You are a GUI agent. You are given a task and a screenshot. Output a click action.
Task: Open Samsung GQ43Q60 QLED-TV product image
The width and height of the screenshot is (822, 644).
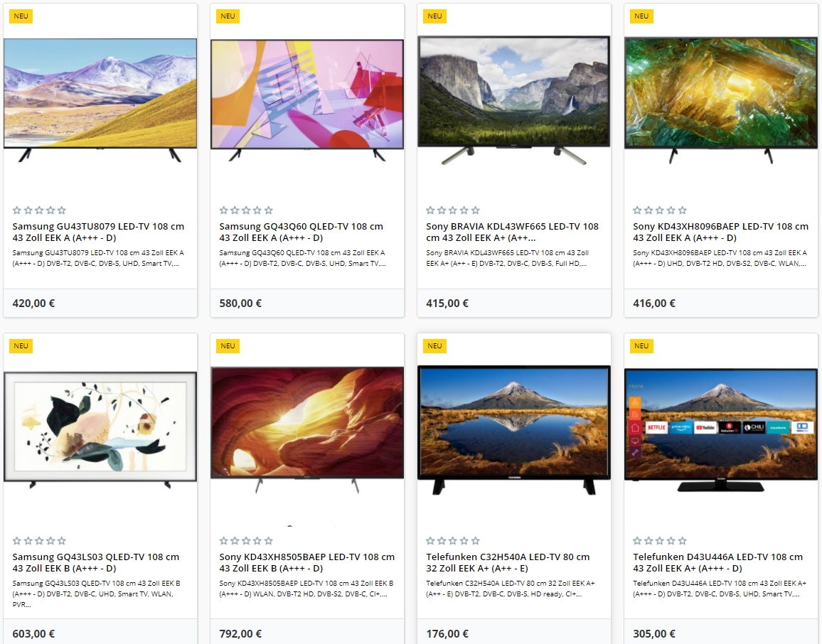click(x=307, y=100)
